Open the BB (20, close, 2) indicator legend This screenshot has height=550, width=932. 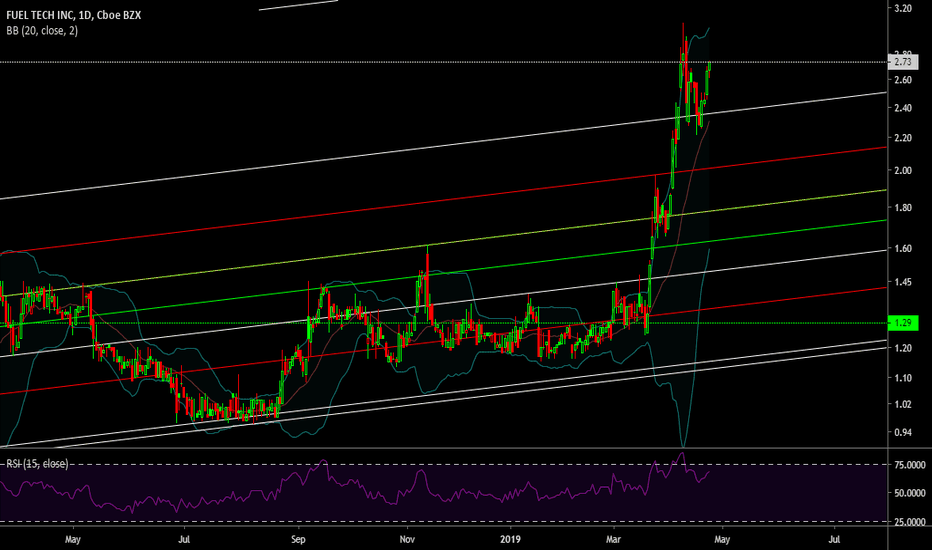click(42, 30)
